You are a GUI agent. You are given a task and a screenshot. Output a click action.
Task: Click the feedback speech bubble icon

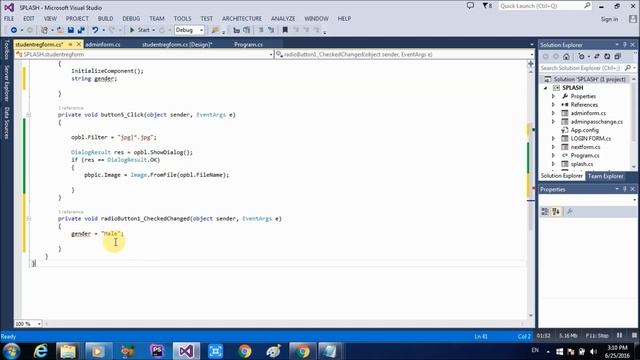point(470,6)
